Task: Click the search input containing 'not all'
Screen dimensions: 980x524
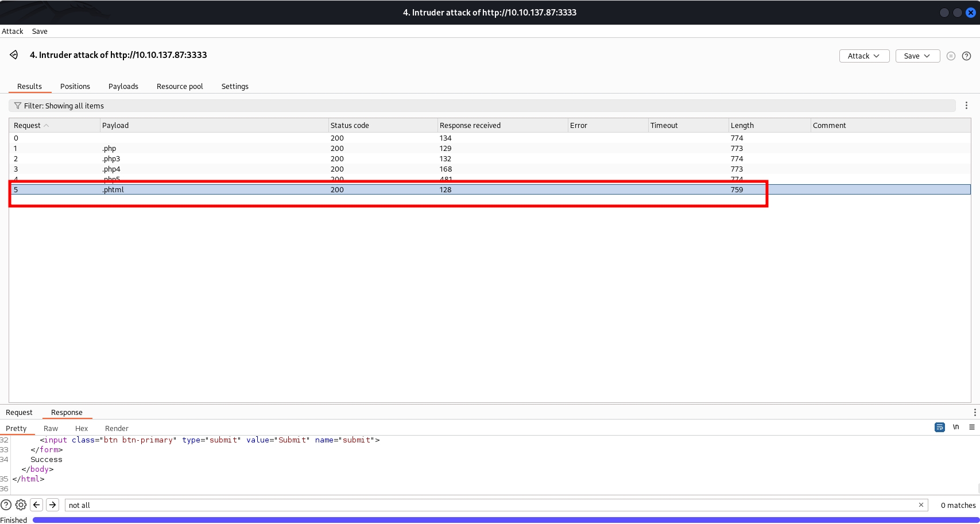Action: click(488, 506)
